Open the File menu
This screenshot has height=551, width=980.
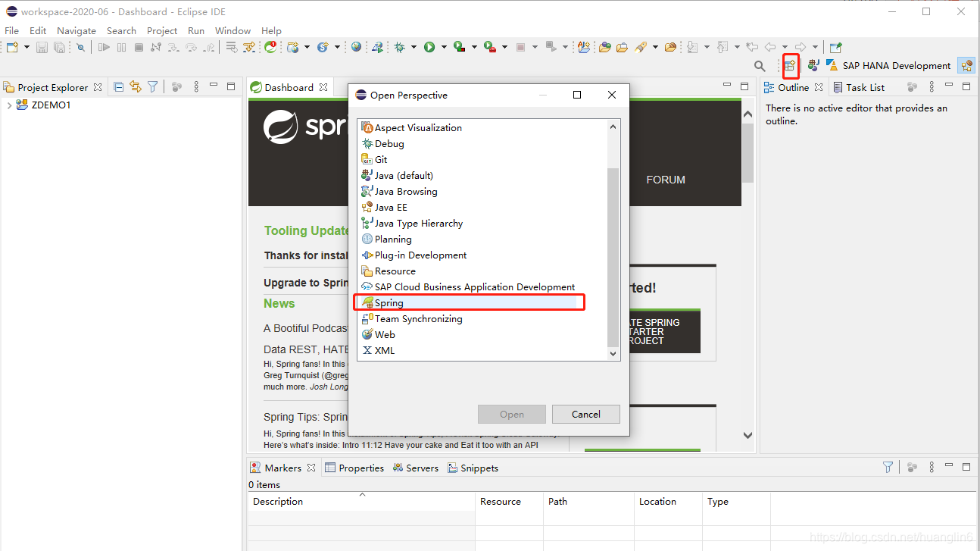click(12, 31)
